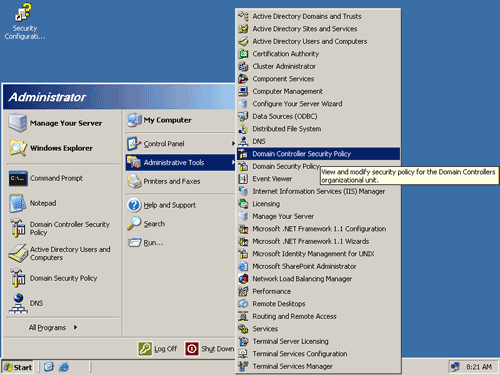Viewport: 500px width, 375px height.
Task: Click the Shut Down red power icon
Action: 192,349
